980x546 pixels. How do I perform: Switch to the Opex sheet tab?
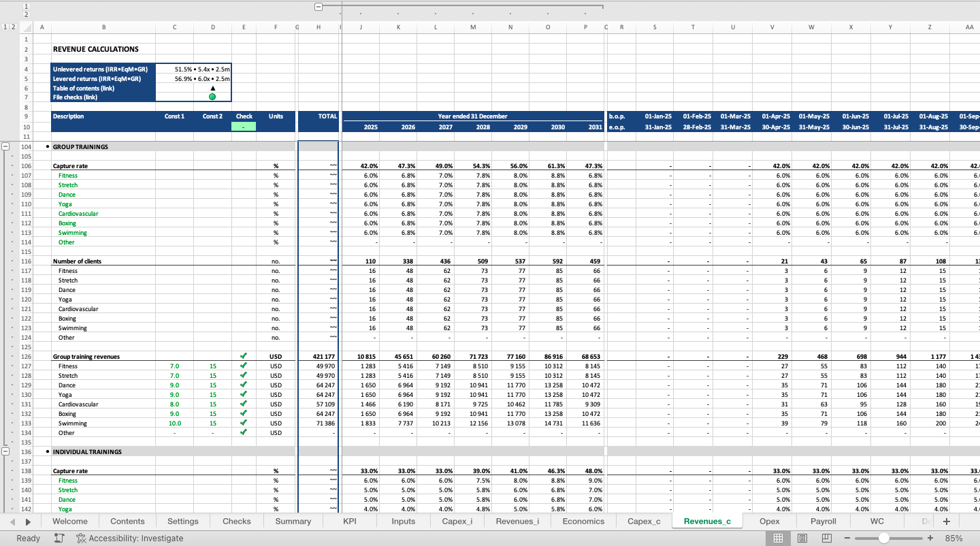tap(770, 521)
